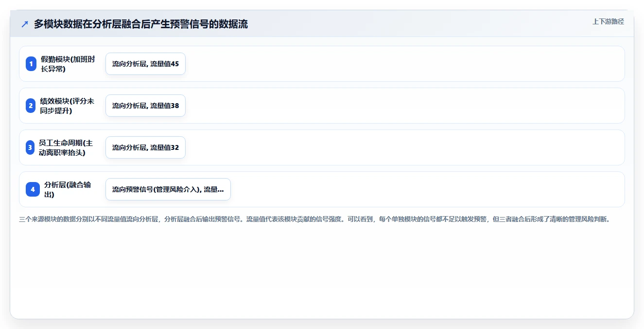
Task: Click the step 3 number badge
Action: tap(30, 147)
